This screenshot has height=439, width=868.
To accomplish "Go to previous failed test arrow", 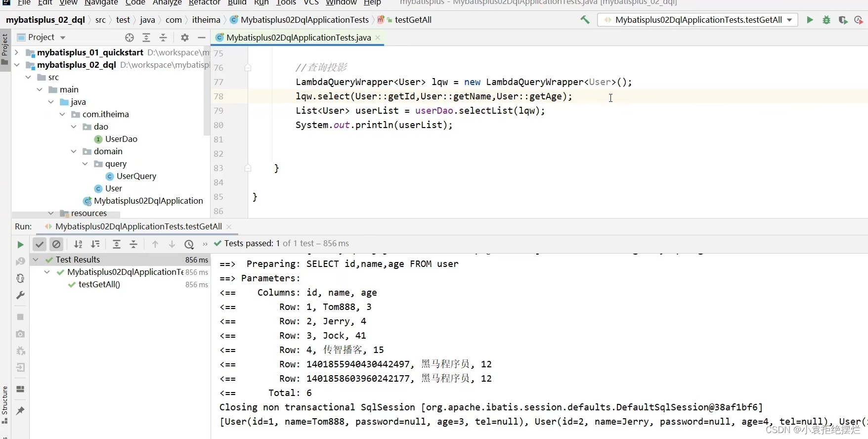I will 155,244.
